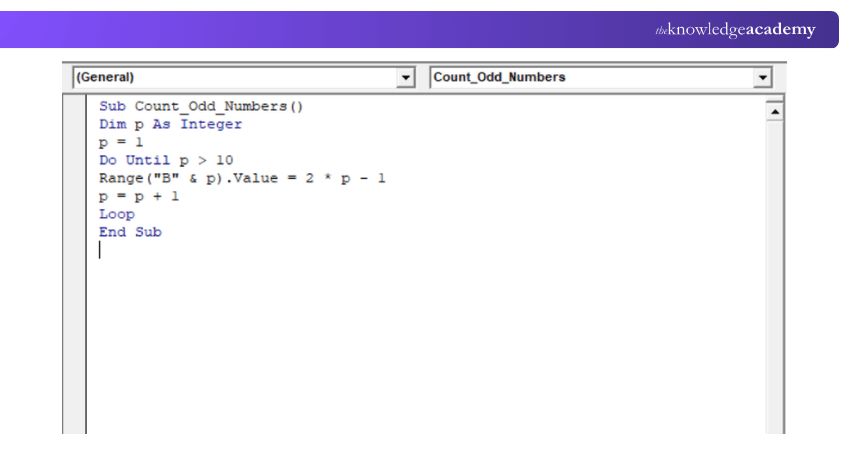Screen dimensions: 850x450
Task: Click the Count_Odd_Numbers procedure combo box field
Action: coord(601,78)
